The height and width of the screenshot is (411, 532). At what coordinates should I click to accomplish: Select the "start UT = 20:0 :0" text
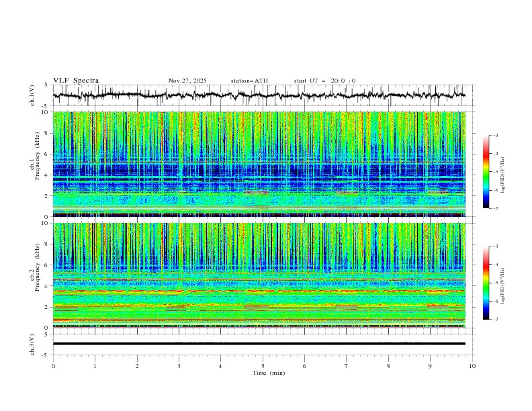coord(324,81)
